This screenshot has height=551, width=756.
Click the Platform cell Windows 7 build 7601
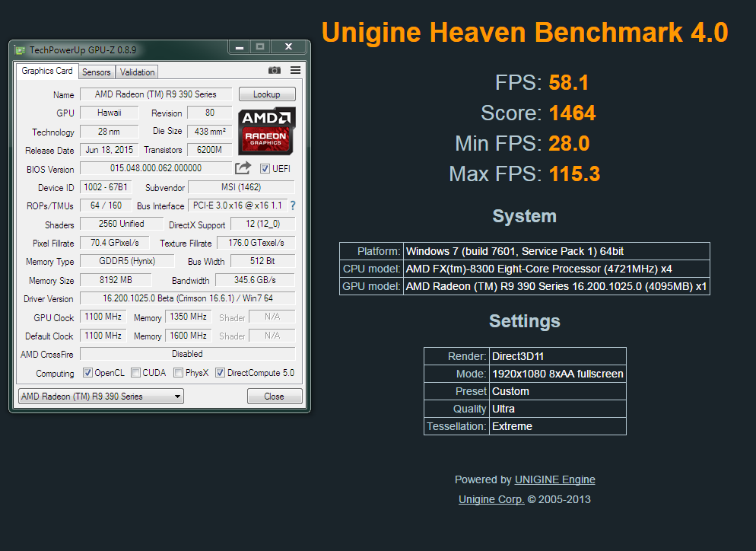pyautogui.click(x=557, y=251)
